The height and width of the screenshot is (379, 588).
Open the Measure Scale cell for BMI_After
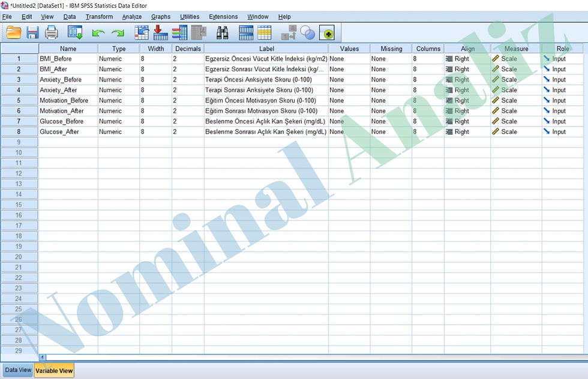coord(516,70)
